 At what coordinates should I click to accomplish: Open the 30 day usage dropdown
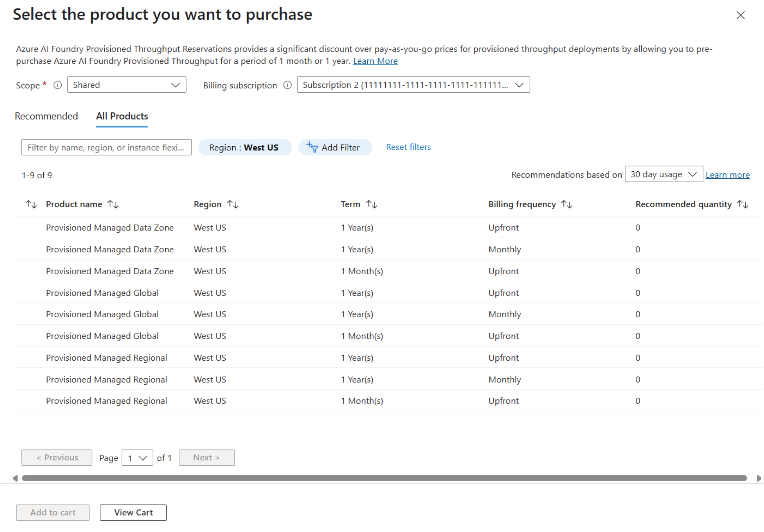coord(663,174)
